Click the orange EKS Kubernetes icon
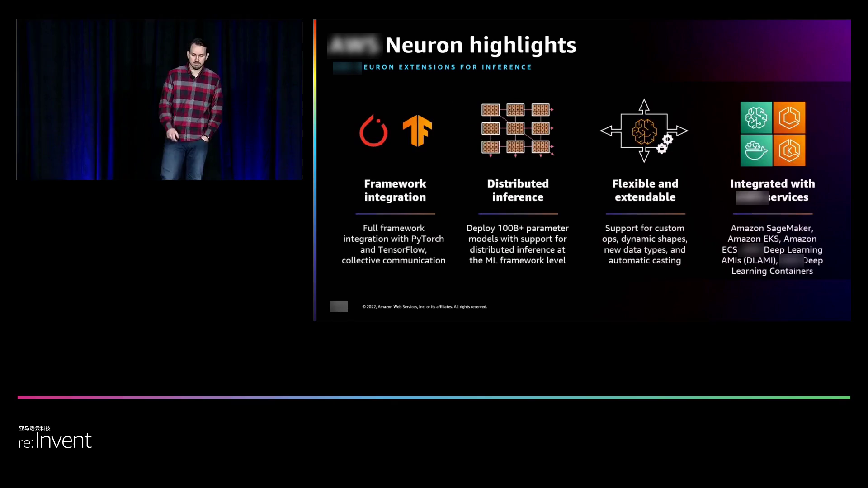 pos(789,150)
